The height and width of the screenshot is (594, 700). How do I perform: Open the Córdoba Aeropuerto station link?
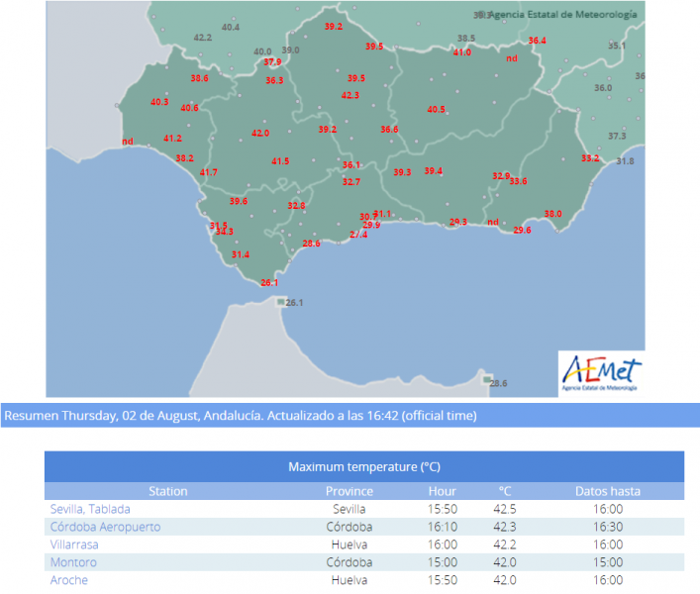tap(105, 527)
